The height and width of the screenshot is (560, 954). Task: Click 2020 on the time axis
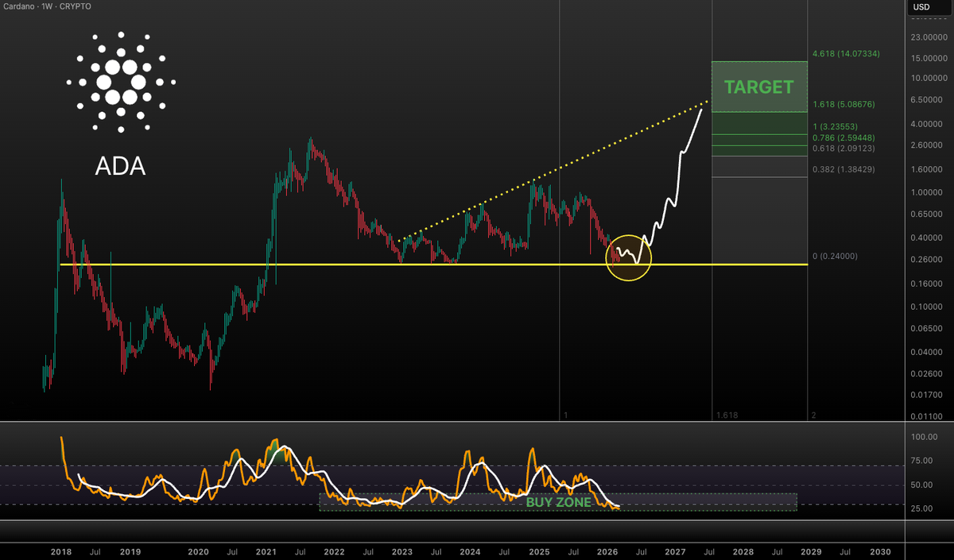point(198,550)
